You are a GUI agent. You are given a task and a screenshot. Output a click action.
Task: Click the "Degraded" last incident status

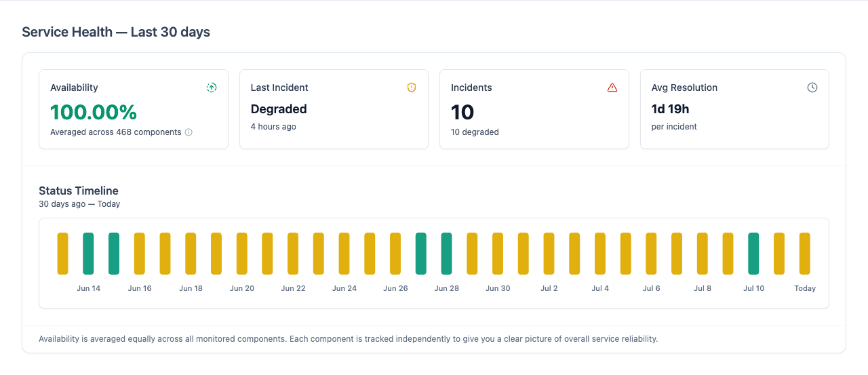pyautogui.click(x=279, y=109)
